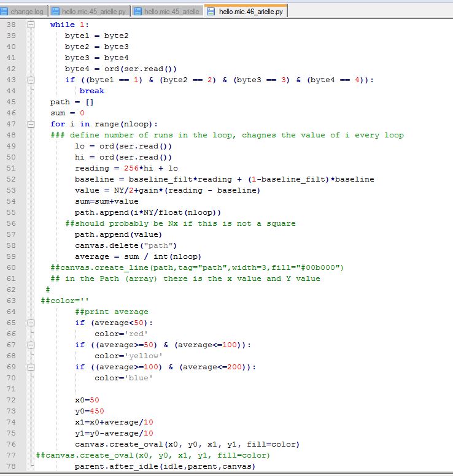
Task: Click line number 60 in the margin
Action: [x=11, y=267]
